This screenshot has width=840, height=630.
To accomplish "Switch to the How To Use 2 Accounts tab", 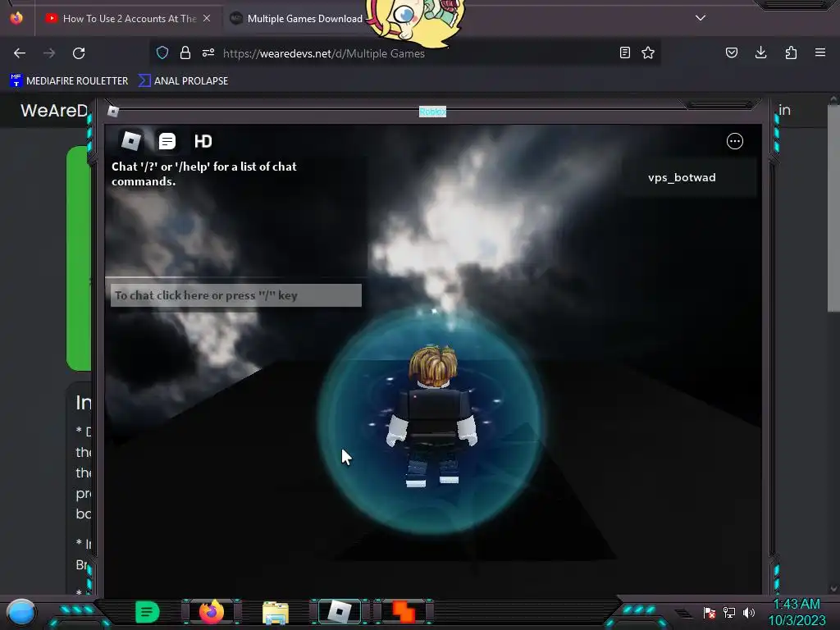I will tap(130, 19).
